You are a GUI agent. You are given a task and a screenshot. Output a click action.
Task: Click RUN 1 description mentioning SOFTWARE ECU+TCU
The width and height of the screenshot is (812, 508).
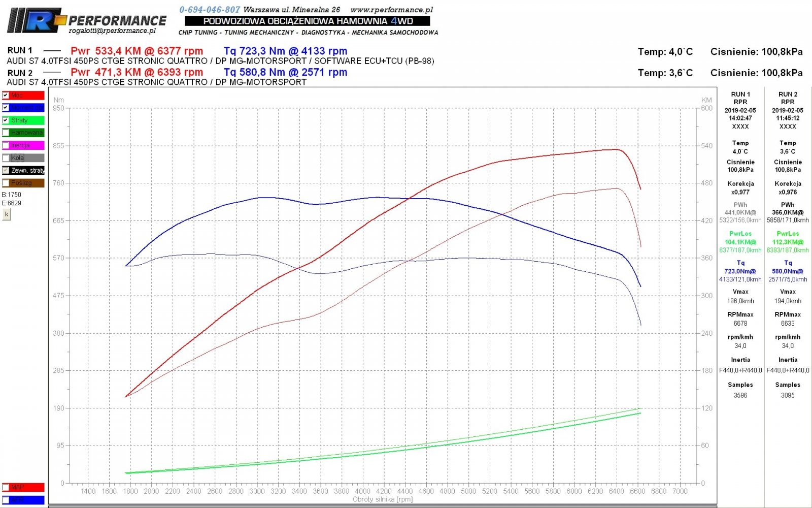point(220,61)
